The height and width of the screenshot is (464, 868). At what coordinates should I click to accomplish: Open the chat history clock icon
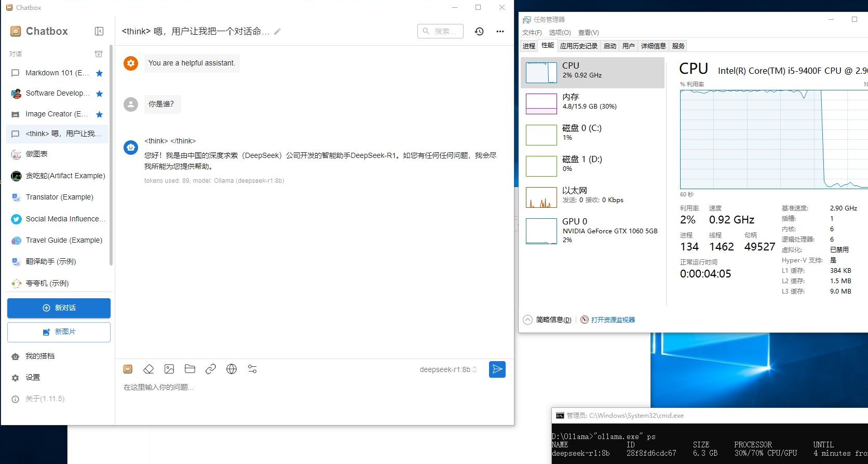[479, 31]
